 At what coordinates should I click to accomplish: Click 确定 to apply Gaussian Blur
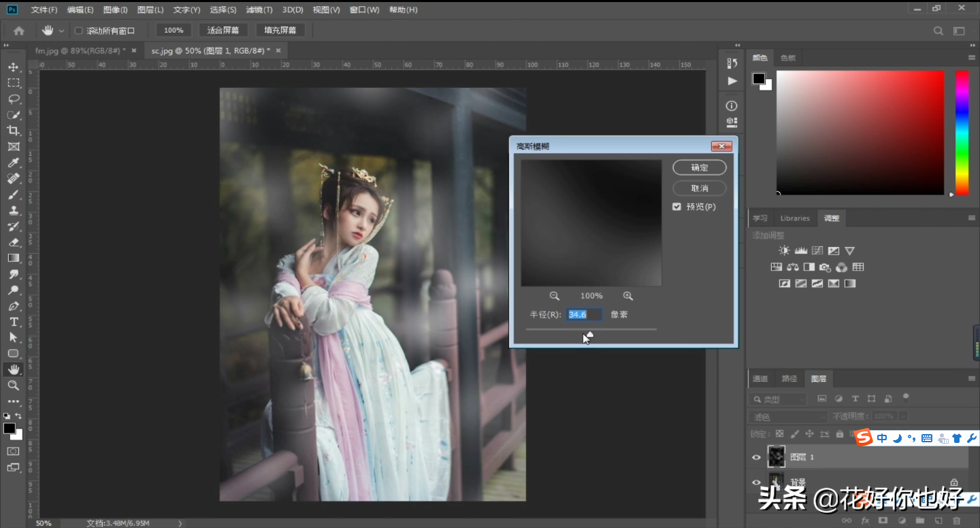pyautogui.click(x=699, y=167)
